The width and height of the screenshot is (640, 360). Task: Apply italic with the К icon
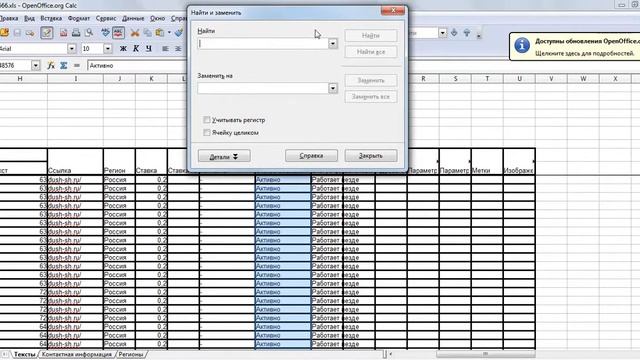(136, 49)
